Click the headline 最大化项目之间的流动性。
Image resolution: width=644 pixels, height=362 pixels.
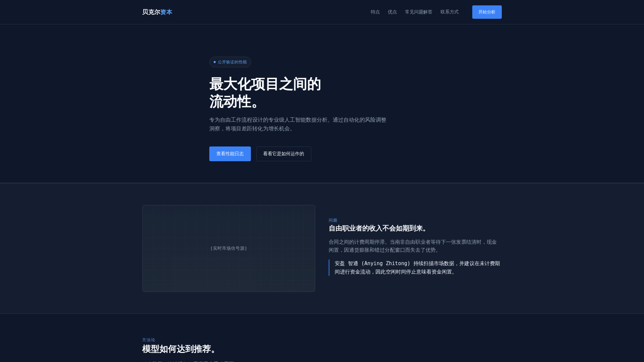click(x=265, y=93)
